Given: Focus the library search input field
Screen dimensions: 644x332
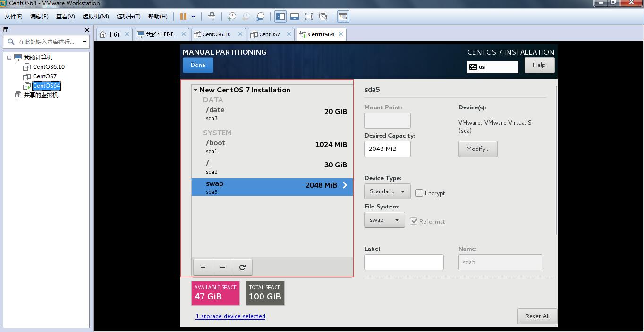Looking at the screenshot, I should pos(47,42).
